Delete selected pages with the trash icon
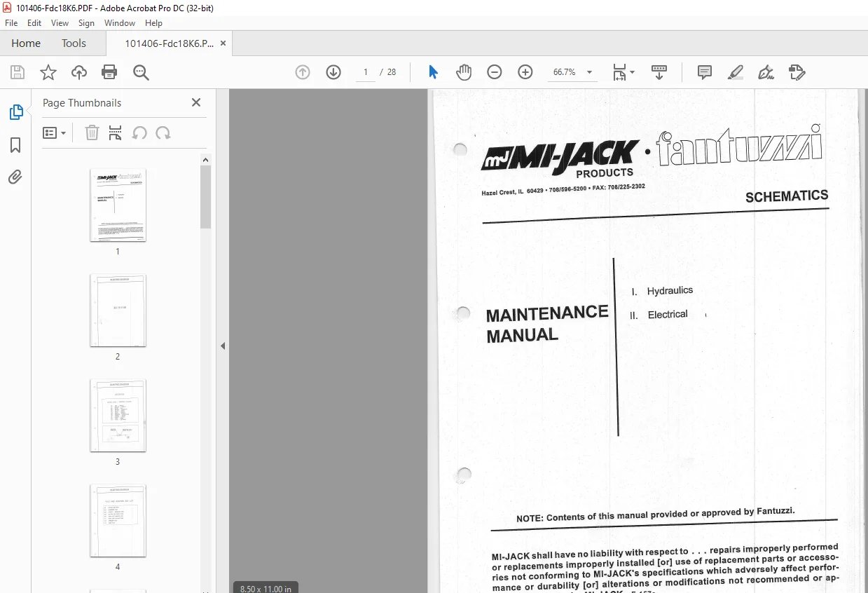 92,132
